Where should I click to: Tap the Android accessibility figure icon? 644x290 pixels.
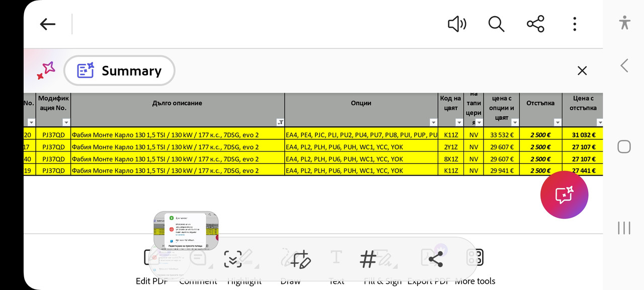(x=624, y=22)
